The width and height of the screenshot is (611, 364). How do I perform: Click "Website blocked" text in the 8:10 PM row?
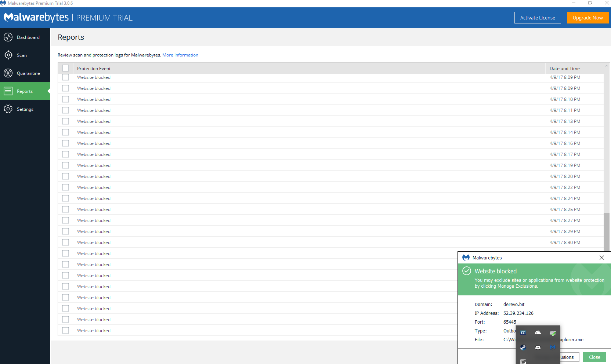tap(94, 99)
